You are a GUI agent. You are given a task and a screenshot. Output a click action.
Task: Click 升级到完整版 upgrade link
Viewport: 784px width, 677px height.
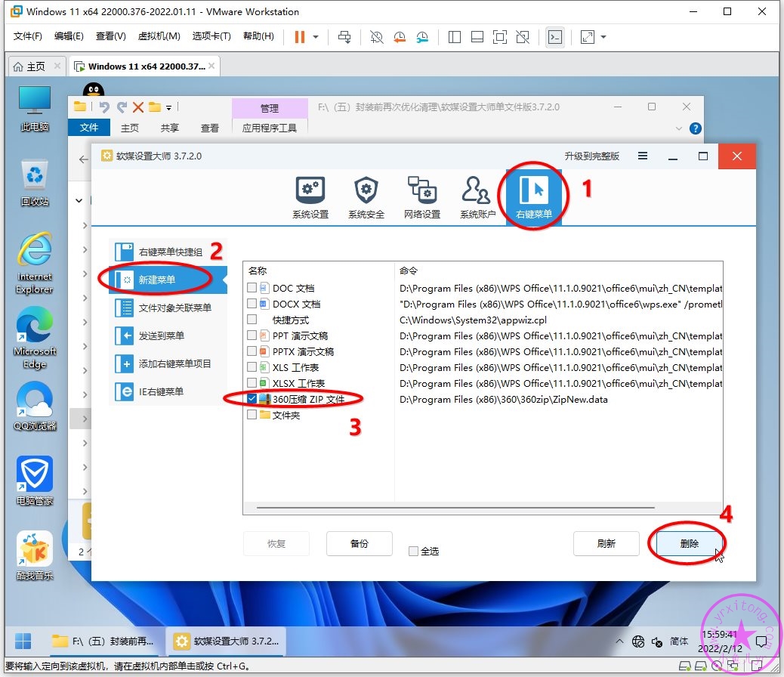pyautogui.click(x=592, y=156)
